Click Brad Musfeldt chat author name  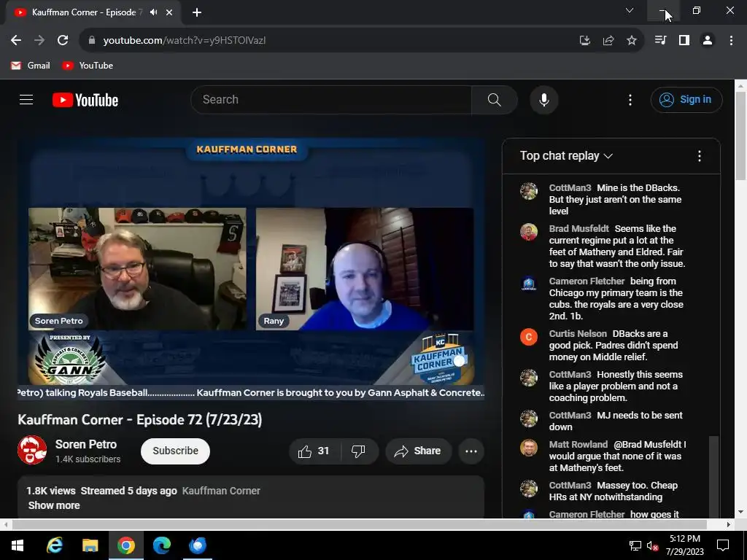578,228
